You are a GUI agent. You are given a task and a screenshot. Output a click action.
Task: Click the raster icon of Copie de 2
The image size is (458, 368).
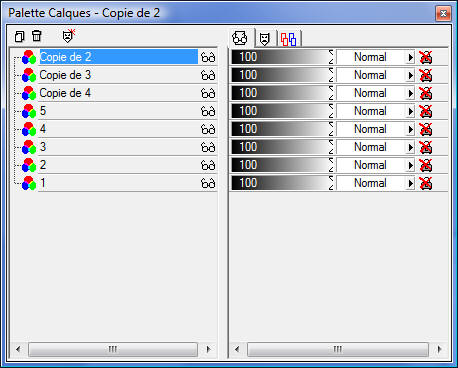tap(29, 57)
